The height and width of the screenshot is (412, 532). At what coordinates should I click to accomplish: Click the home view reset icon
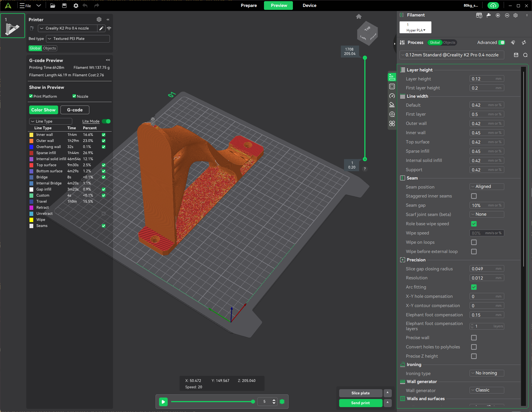pos(359,17)
